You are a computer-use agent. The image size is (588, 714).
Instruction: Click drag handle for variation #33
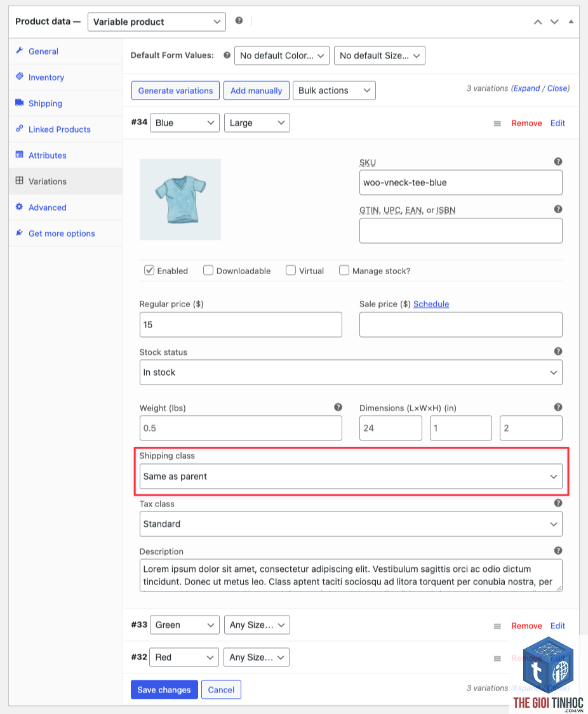click(497, 626)
